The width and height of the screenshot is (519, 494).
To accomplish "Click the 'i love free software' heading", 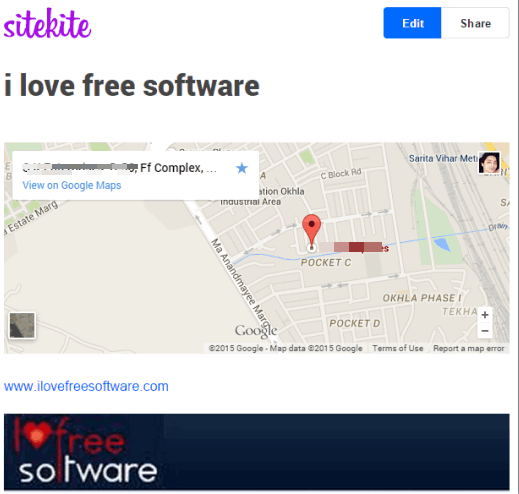I will 132,86.
